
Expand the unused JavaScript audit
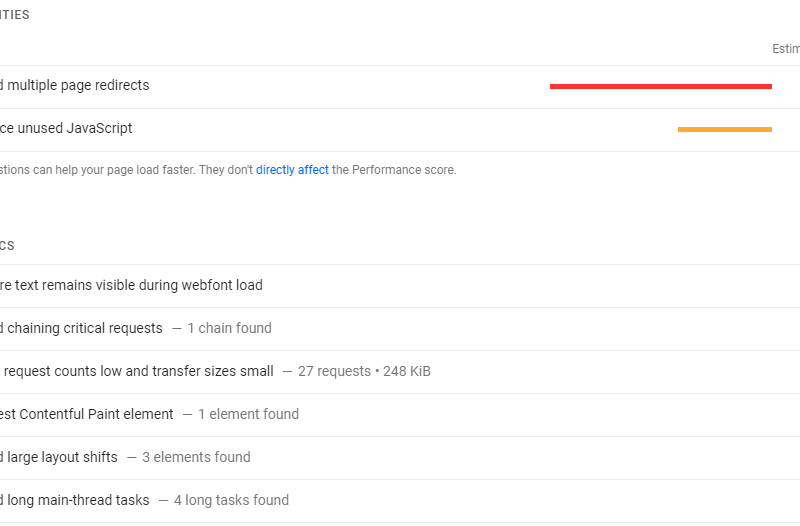tap(67, 128)
